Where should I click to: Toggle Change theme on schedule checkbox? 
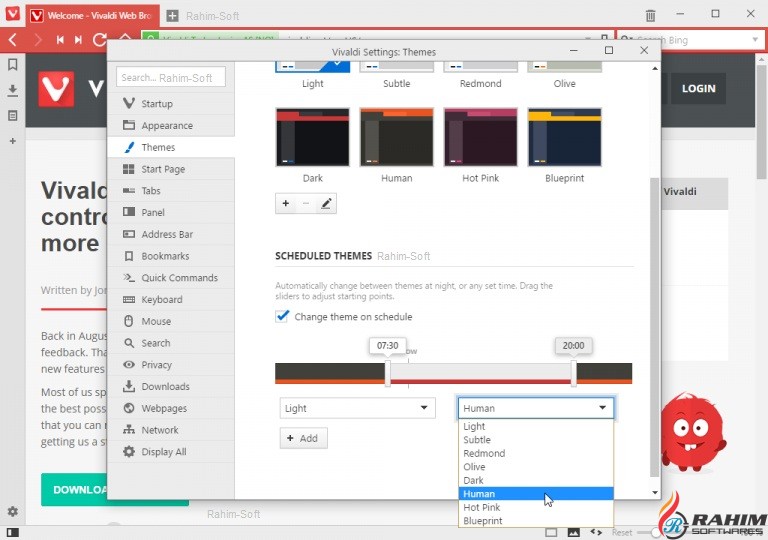282,316
